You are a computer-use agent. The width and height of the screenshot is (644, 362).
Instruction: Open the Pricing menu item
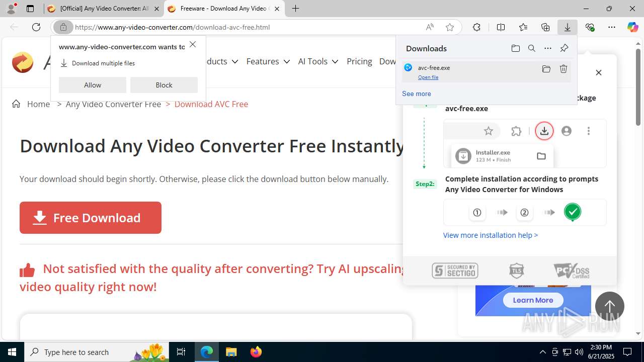click(359, 61)
